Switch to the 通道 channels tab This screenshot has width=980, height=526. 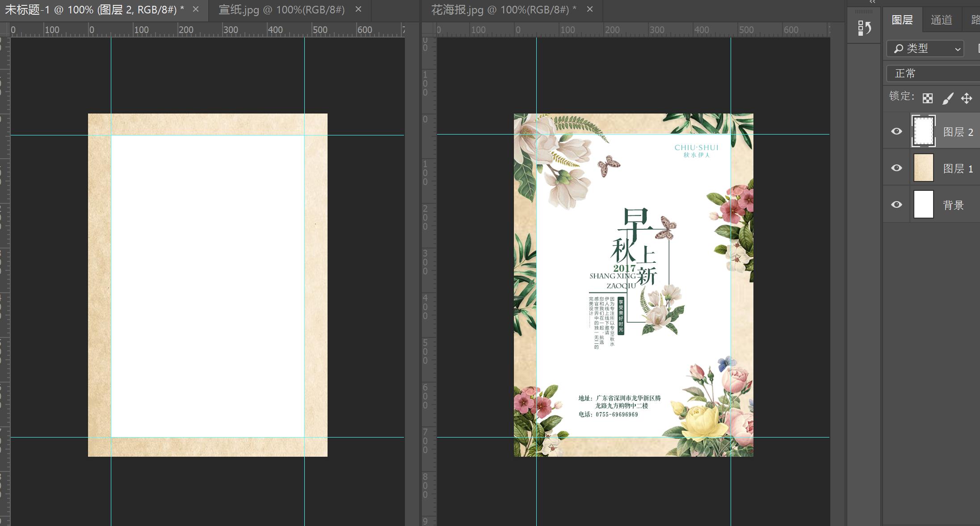pyautogui.click(x=941, y=20)
